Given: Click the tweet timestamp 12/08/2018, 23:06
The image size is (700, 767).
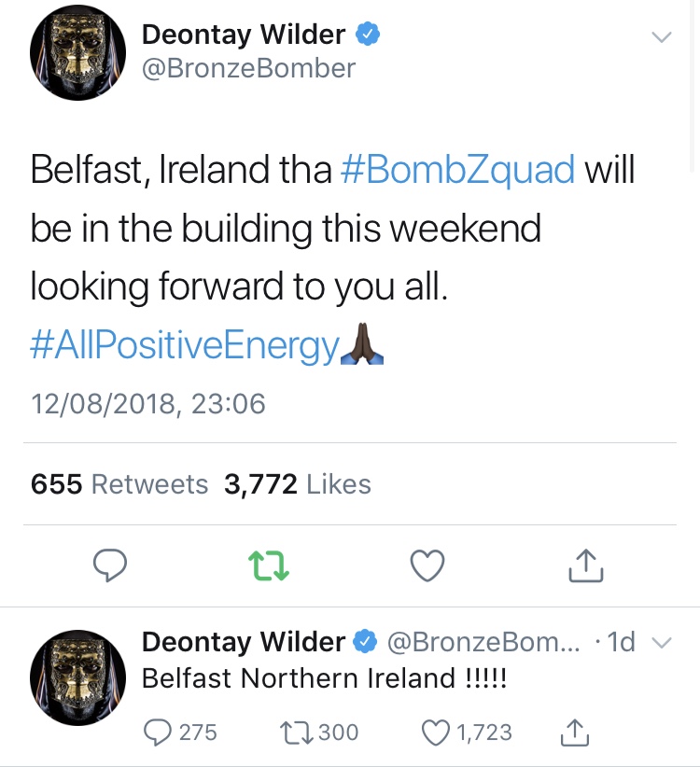Looking at the screenshot, I should click(x=148, y=404).
